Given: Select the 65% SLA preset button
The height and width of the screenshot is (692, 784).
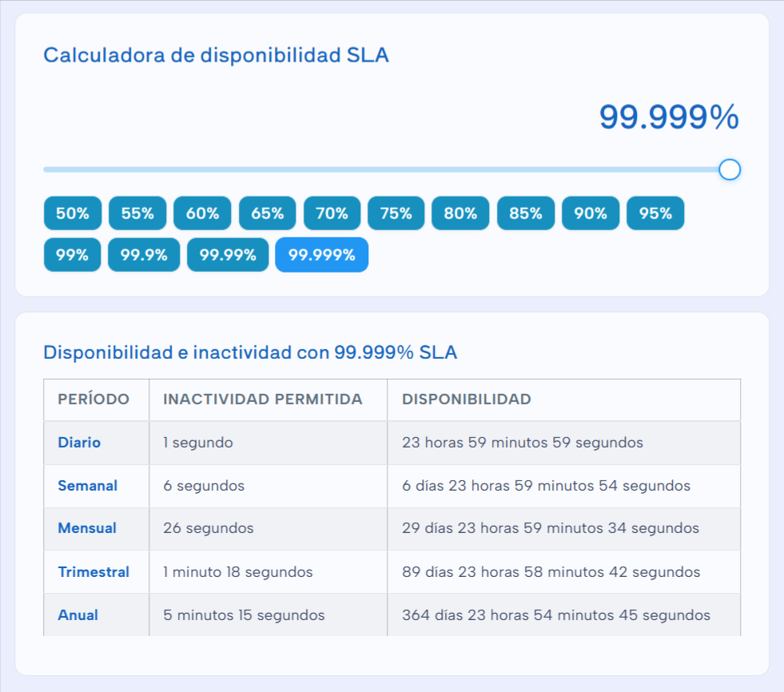Looking at the screenshot, I should coord(267,213).
